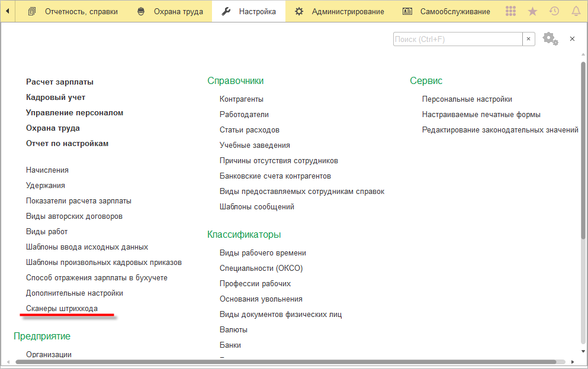Open Дополнительные настройки
Screen dimensions: 588x369
click(x=74, y=293)
